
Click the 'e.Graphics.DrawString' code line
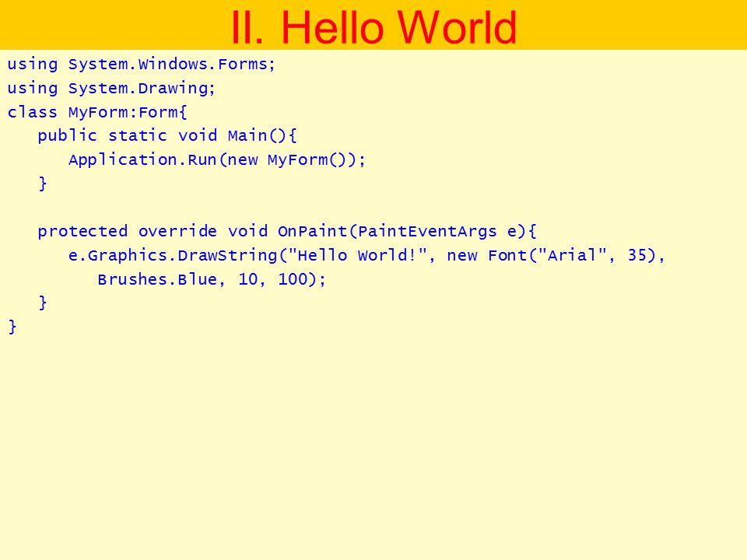tap(366, 255)
